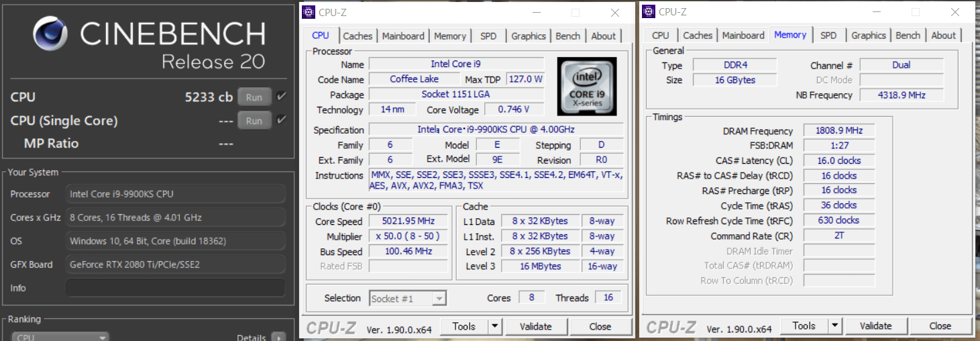Open the Ranking CPU dropdown
The width and height of the screenshot is (980, 341).
tap(61, 338)
